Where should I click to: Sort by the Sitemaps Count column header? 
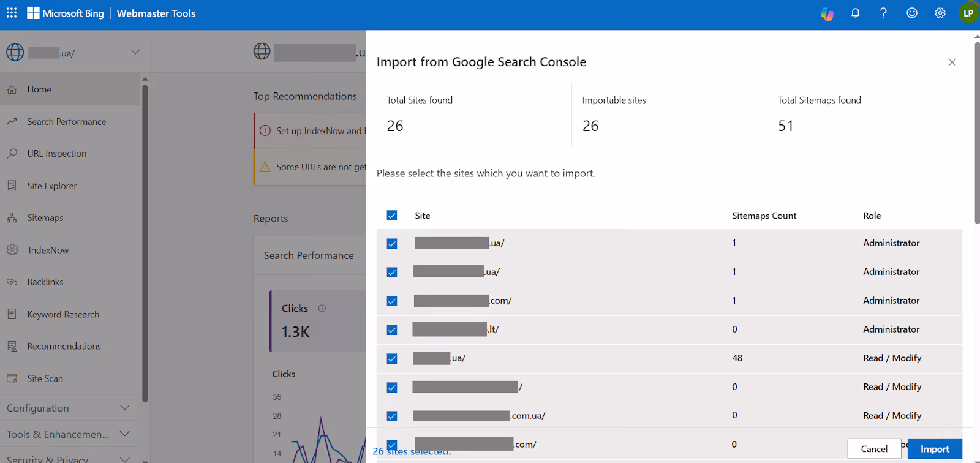pos(764,216)
